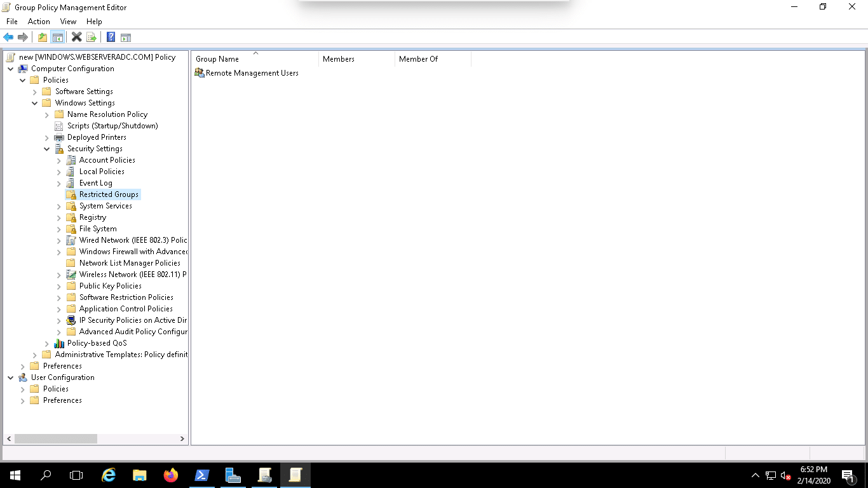Select Software Restriction Policies in the tree
Viewport: 868px width, 488px height.
click(126, 297)
